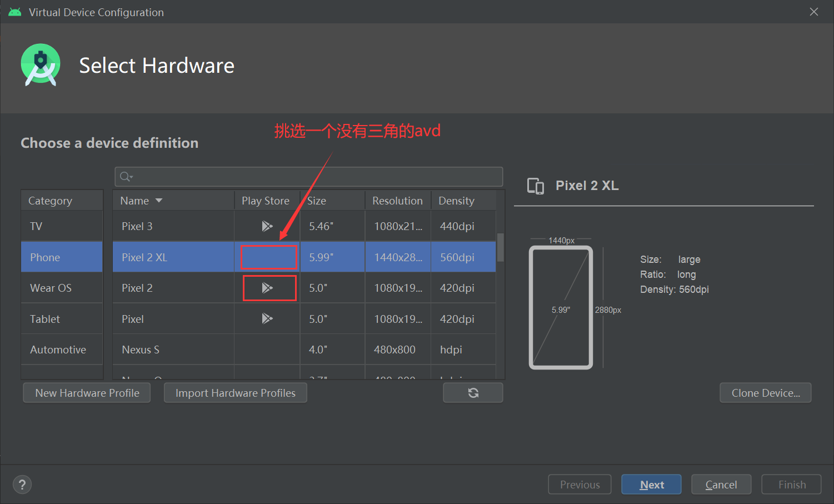
Task: Sort by the Size column header
Action: 332,201
